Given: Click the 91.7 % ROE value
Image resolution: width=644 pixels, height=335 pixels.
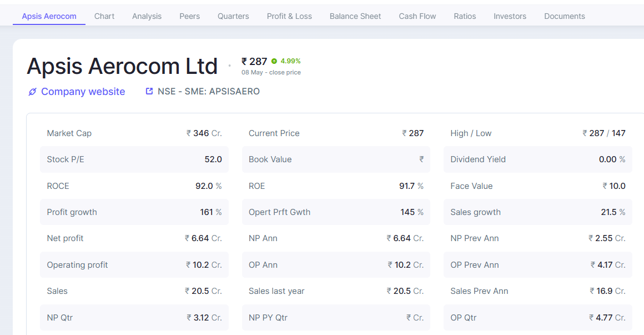Looking at the screenshot, I should click(x=411, y=186).
